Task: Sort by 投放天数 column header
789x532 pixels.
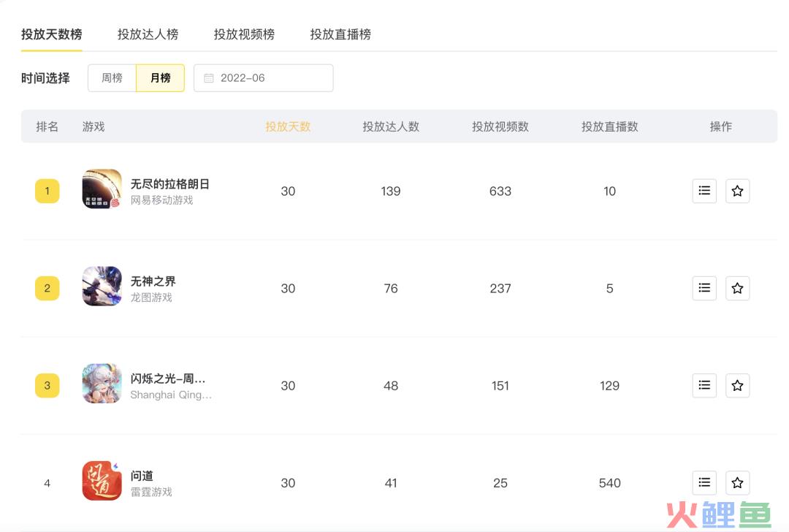Action: [x=288, y=127]
